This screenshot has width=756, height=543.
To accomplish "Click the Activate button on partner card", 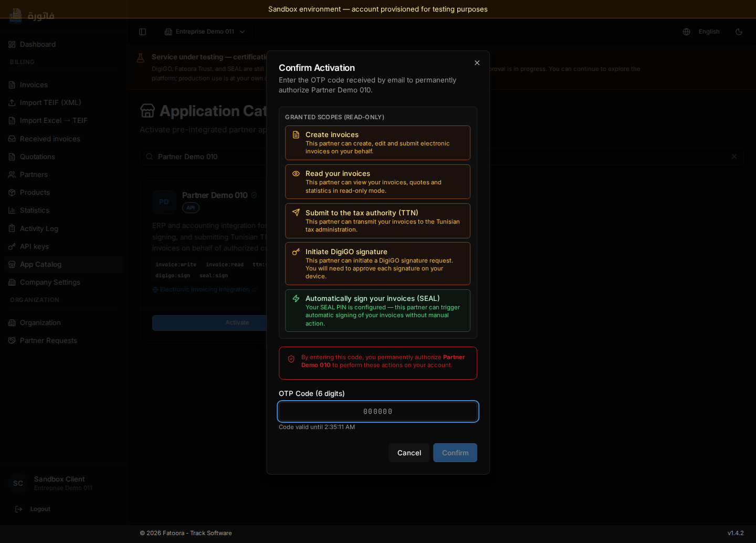I will 237,322.
